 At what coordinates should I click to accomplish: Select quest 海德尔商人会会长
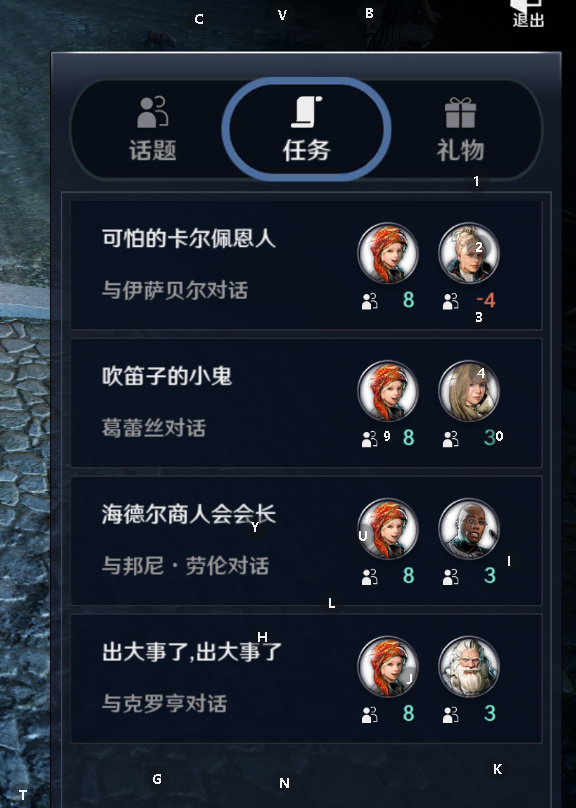[306, 541]
